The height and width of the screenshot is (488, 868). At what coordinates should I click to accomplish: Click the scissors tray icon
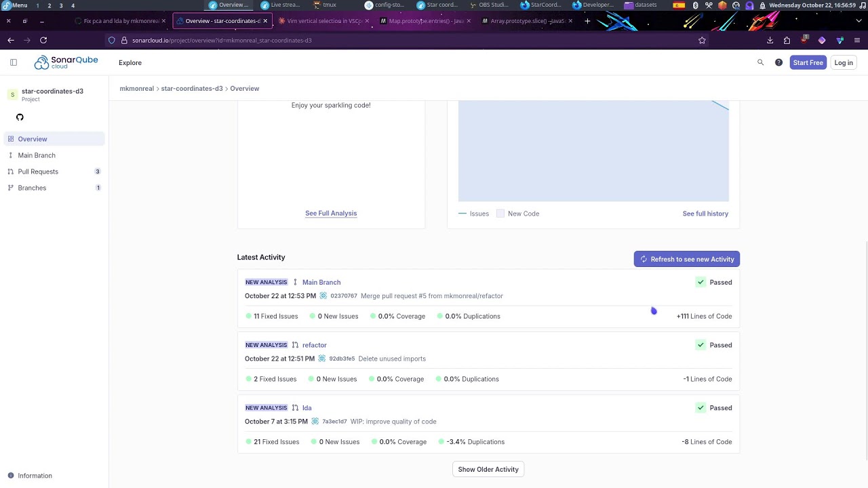(709, 5)
